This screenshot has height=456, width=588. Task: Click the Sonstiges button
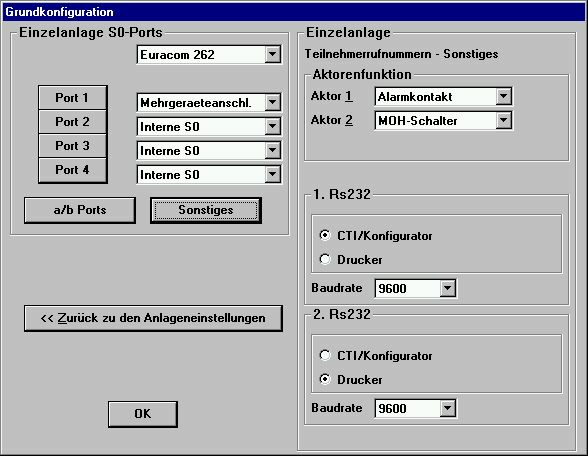(x=206, y=210)
